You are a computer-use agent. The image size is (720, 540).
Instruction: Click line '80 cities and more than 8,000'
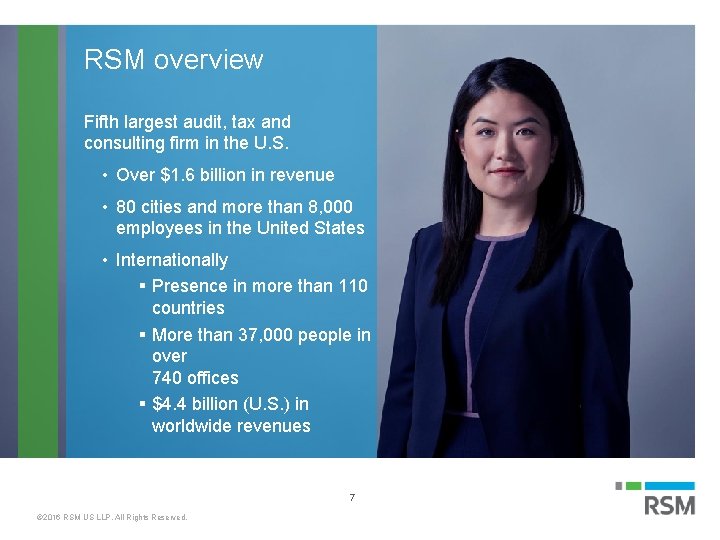[x=234, y=207]
